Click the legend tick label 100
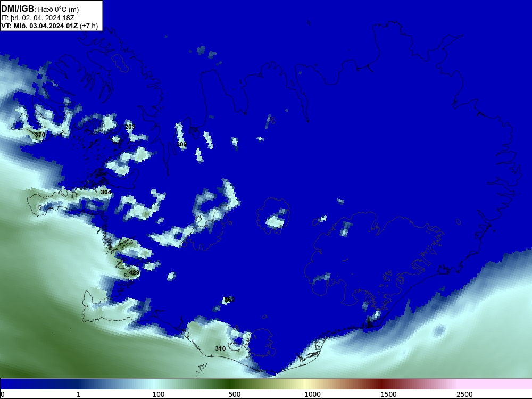The height and width of the screenshot is (399, 532). pos(159,394)
